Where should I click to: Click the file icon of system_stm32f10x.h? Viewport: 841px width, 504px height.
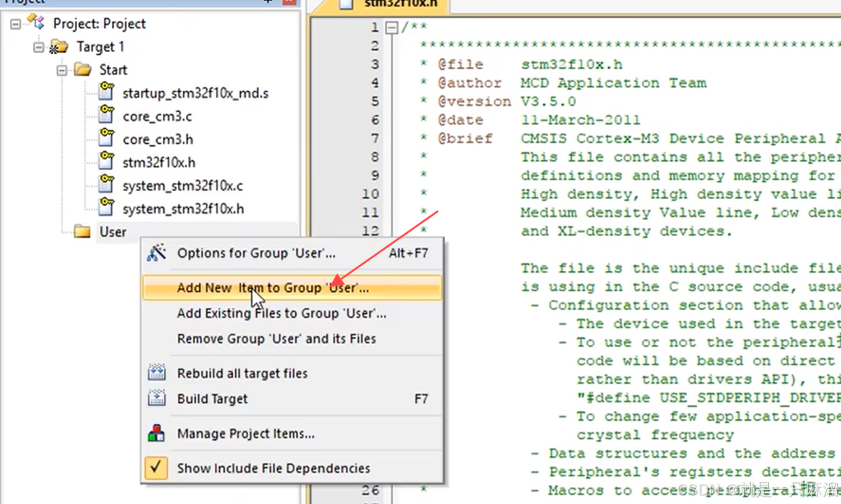pos(106,207)
